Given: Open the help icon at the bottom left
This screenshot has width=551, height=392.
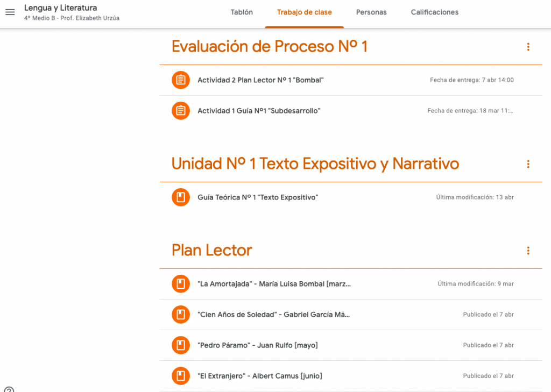Looking at the screenshot, I should coord(9,389).
